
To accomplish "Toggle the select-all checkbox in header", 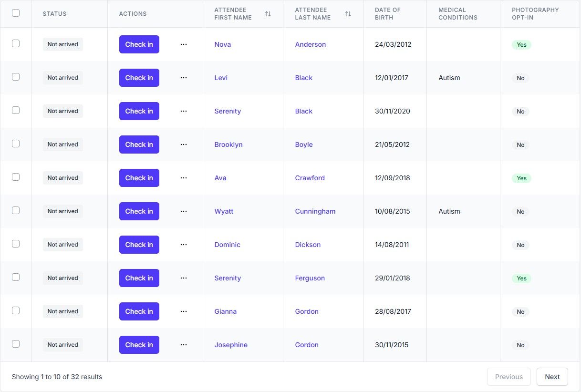I will click(x=16, y=13).
